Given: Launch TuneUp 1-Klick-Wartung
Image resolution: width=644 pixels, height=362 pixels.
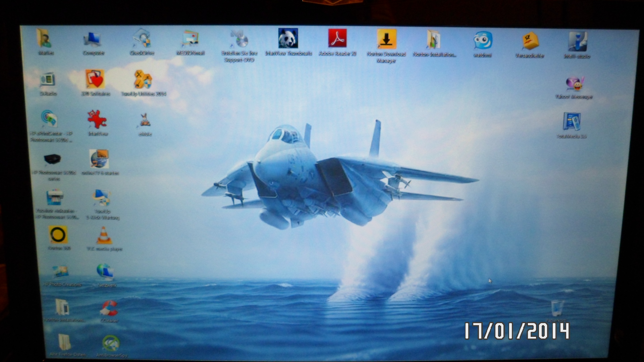Looking at the screenshot, I should pos(102,204).
